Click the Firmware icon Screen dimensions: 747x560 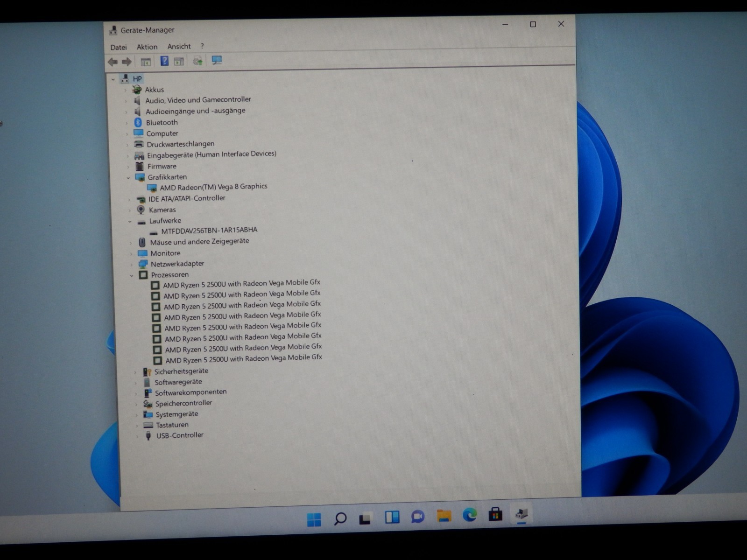click(x=140, y=166)
